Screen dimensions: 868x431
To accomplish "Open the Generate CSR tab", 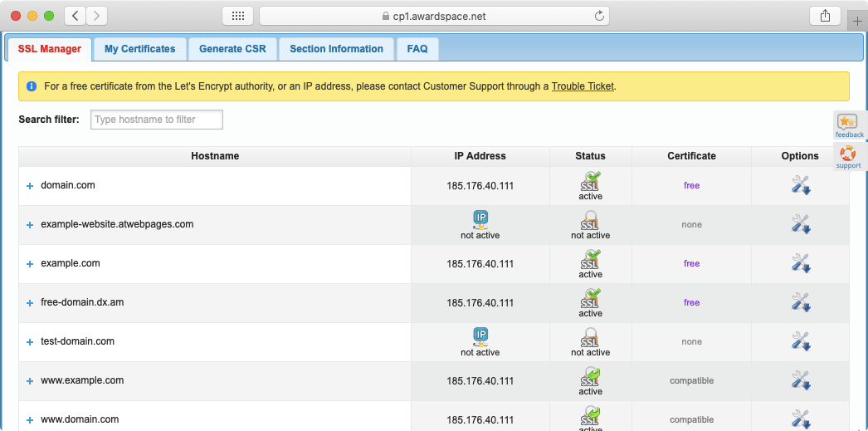I will 232,49.
